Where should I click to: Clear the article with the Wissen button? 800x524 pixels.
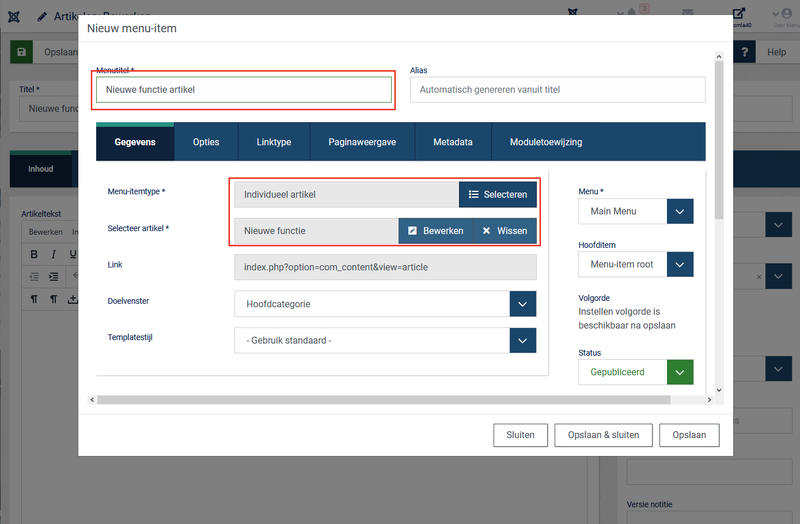(504, 231)
